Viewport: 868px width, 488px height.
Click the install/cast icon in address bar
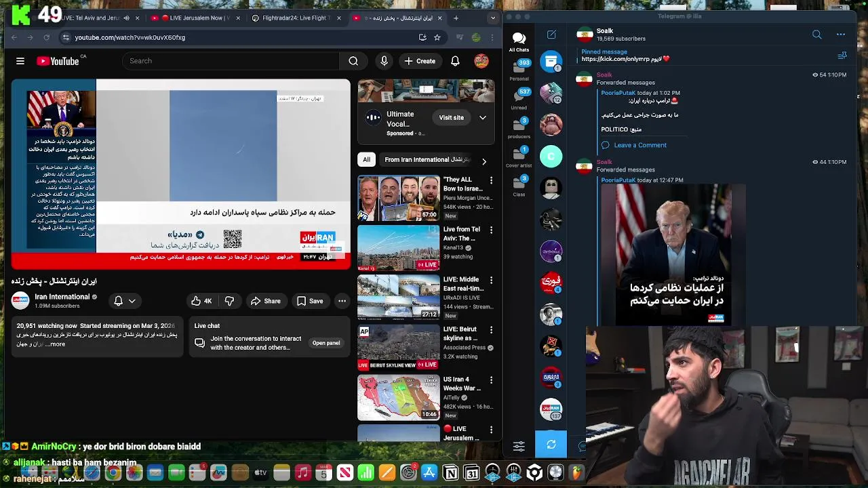[422, 37]
